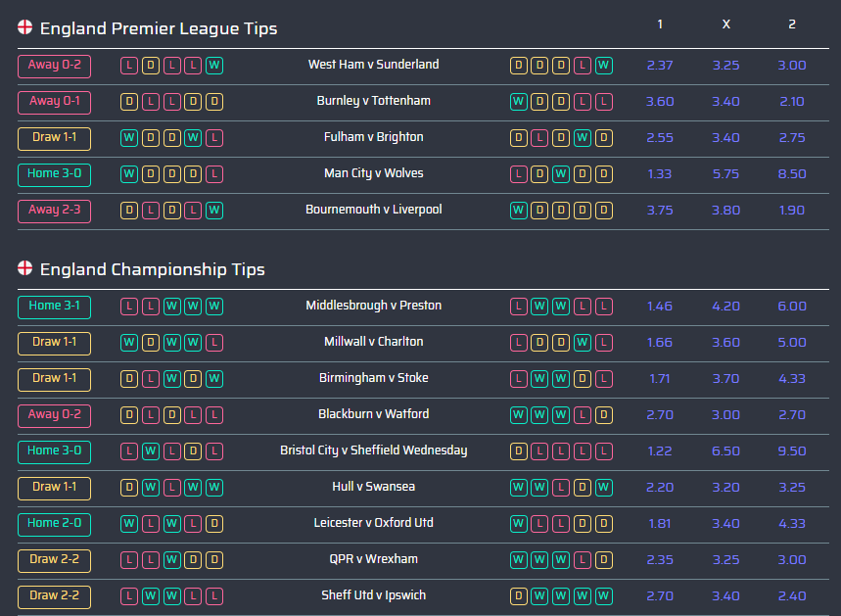Click the 1.33 home odds for Man City
This screenshot has height=616, width=841.
click(x=659, y=173)
